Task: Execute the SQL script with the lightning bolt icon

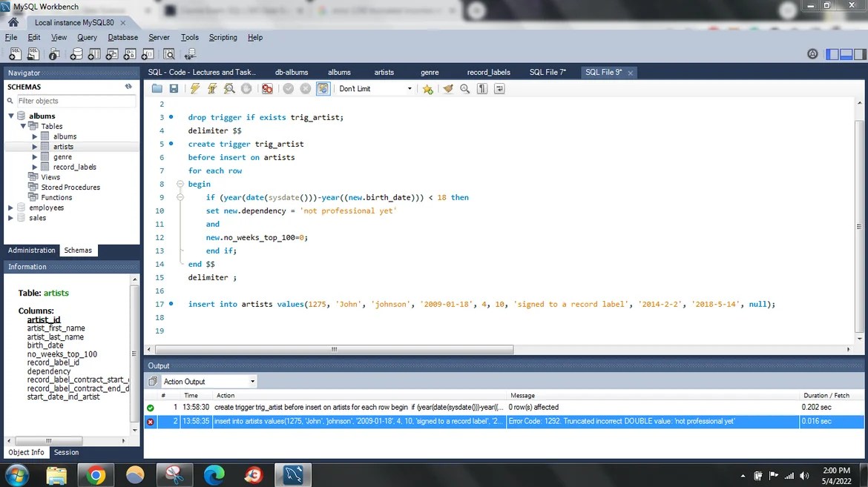Action: click(194, 88)
